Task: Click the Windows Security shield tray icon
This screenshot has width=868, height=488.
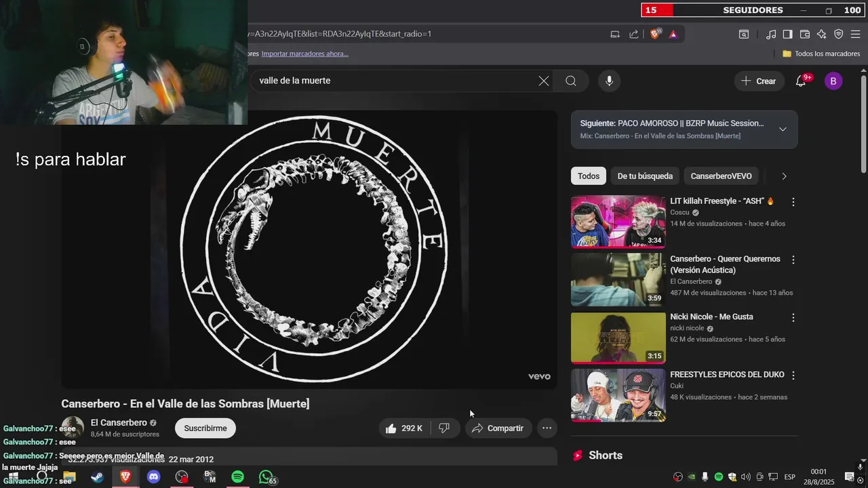Action: pyautogui.click(x=732, y=477)
